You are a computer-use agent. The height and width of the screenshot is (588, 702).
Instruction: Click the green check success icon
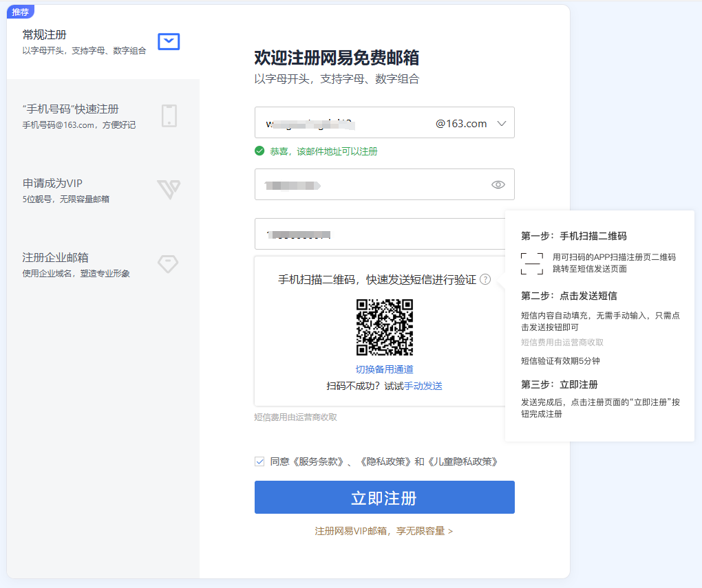[x=259, y=151]
